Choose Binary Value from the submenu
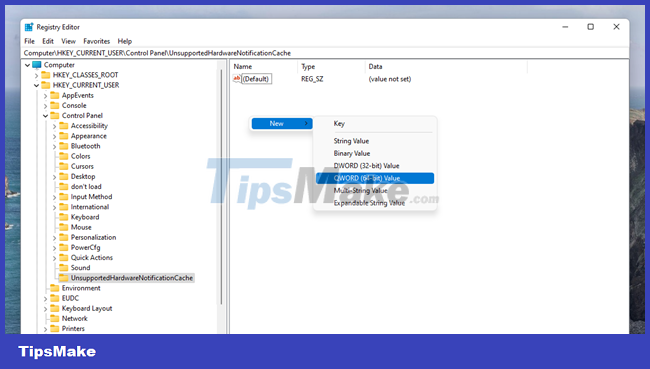 point(375,153)
